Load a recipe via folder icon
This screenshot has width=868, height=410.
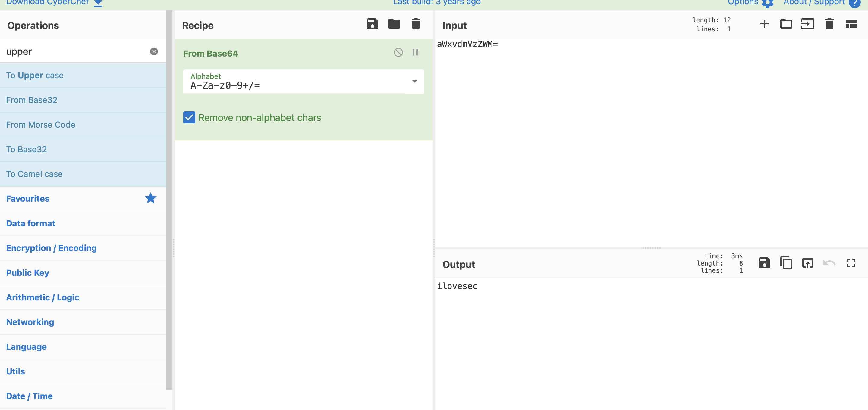click(x=394, y=24)
